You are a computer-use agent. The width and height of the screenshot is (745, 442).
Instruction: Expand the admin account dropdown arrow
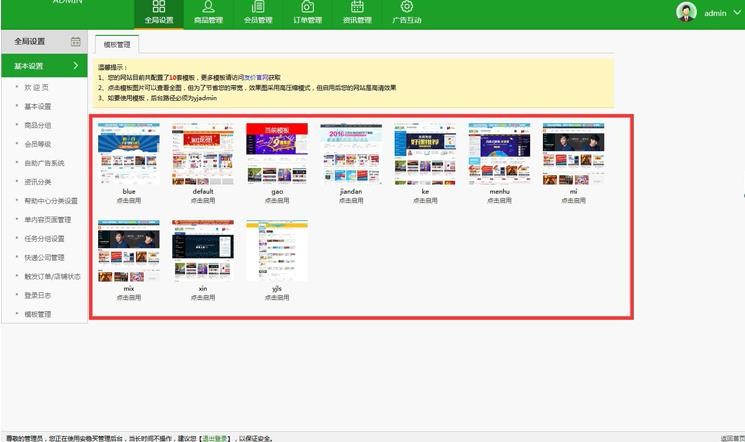point(737,13)
